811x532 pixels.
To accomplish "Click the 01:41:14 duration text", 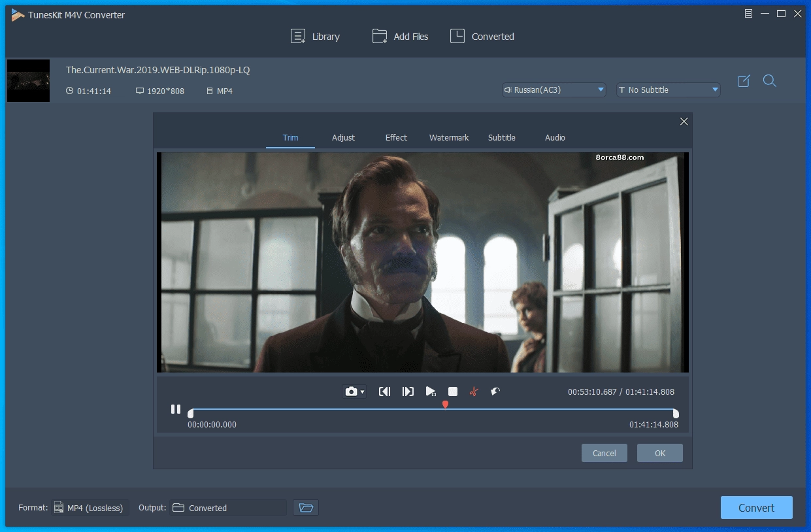I will (x=94, y=91).
